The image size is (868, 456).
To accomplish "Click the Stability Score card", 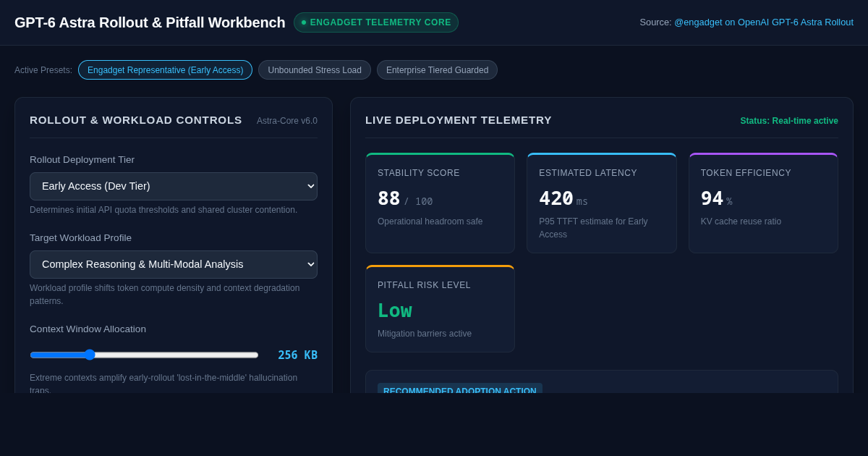I will 440,203.
